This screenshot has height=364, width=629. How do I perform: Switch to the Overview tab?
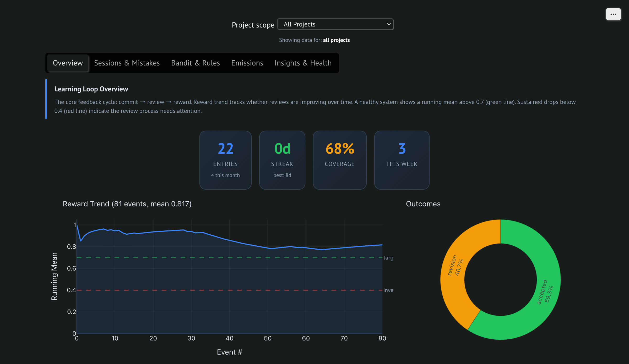[68, 63]
